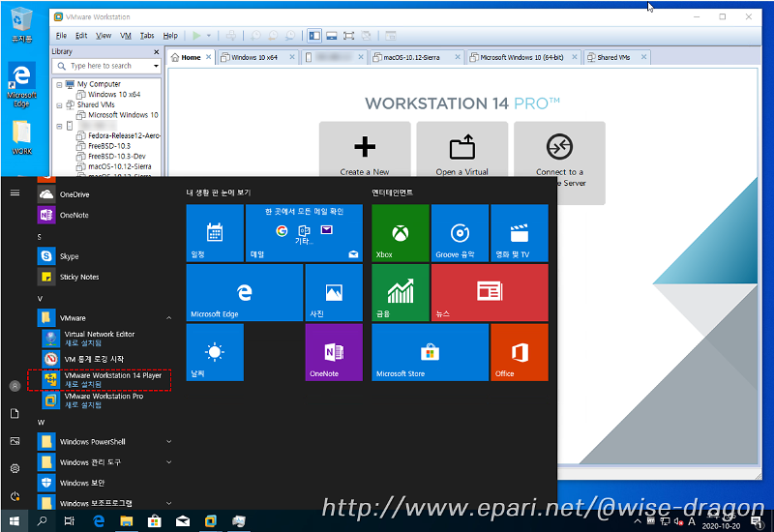Click the taskbar search magnifier icon
This screenshot has width=774, height=532.
pyautogui.click(x=42, y=521)
